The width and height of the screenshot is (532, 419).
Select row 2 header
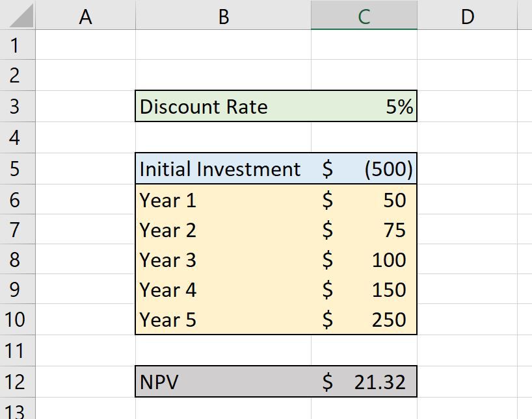click(x=18, y=75)
